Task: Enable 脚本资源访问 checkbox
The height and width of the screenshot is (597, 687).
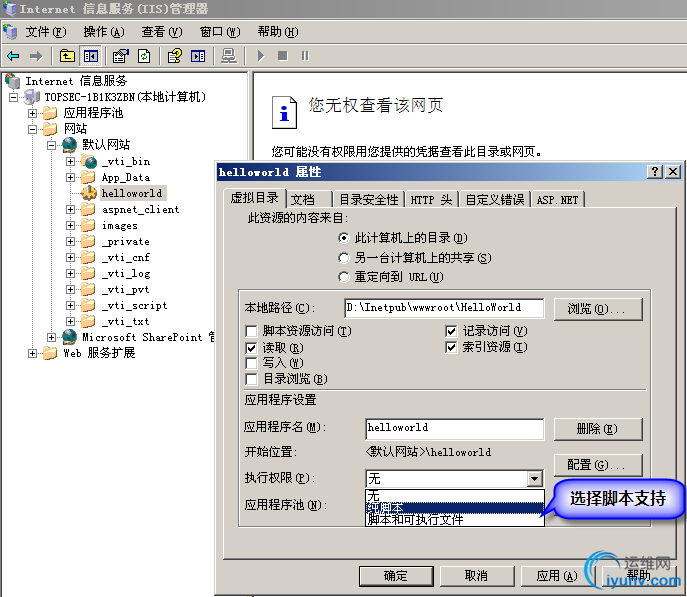Action: pyautogui.click(x=251, y=331)
